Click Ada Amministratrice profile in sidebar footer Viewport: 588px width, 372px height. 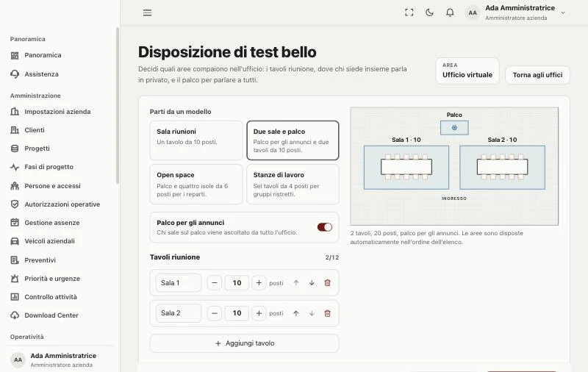[x=60, y=360]
